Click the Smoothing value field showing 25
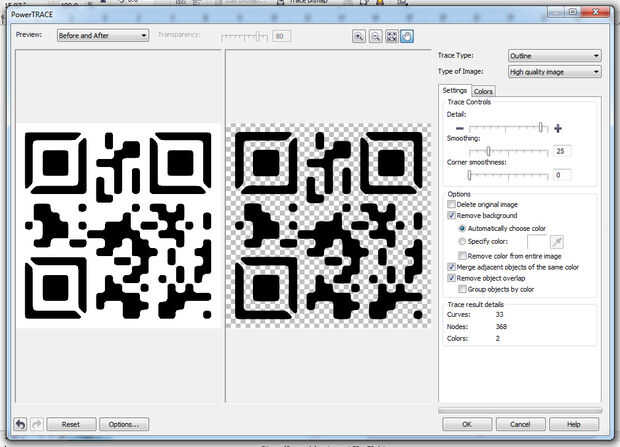The width and height of the screenshot is (620, 447). pos(561,151)
